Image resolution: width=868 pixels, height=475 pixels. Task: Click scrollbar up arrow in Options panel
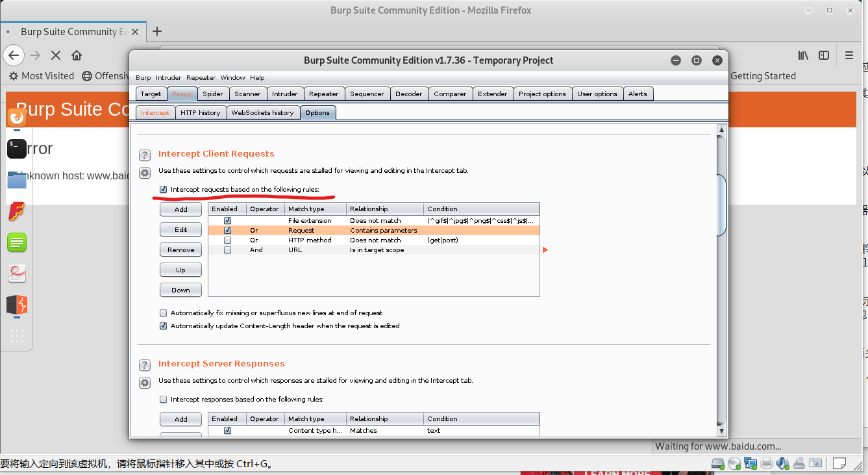(x=721, y=131)
